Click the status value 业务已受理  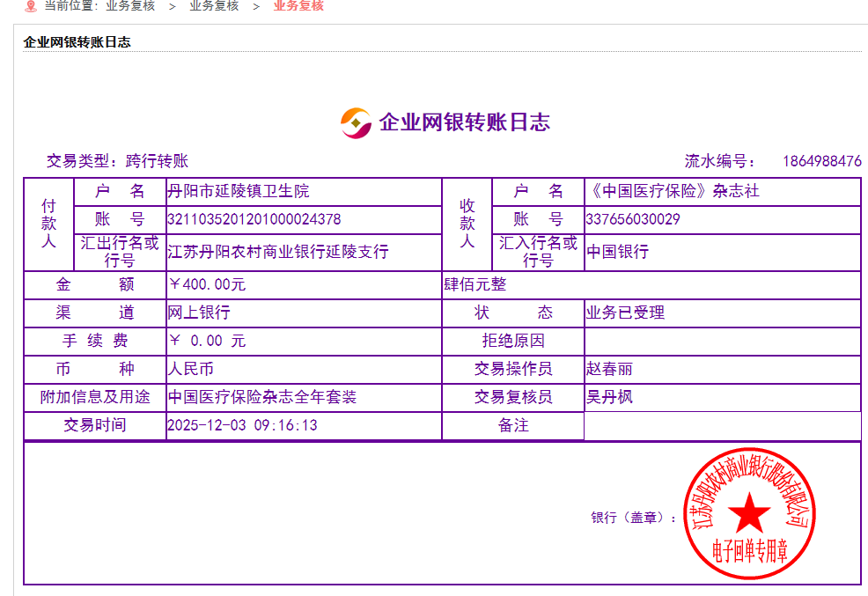click(x=625, y=313)
